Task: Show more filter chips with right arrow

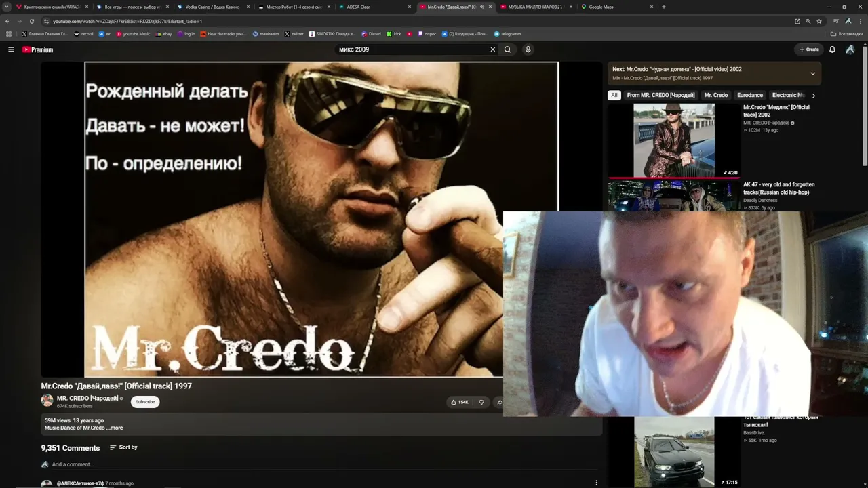Action: [x=814, y=96]
